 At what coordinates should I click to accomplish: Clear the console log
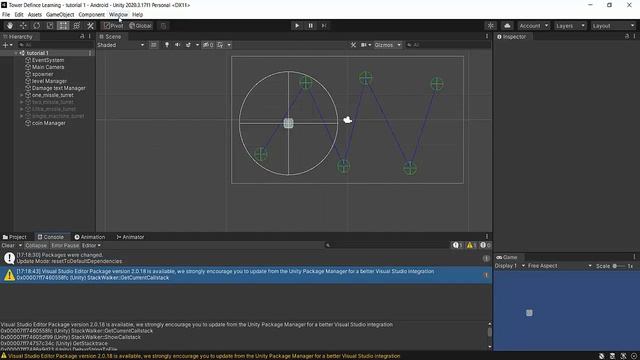tap(8, 245)
